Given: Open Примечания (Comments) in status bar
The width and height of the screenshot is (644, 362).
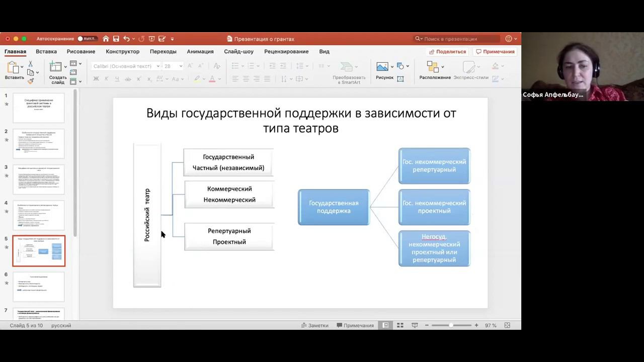Looking at the screenshot, I should (355, 325).
